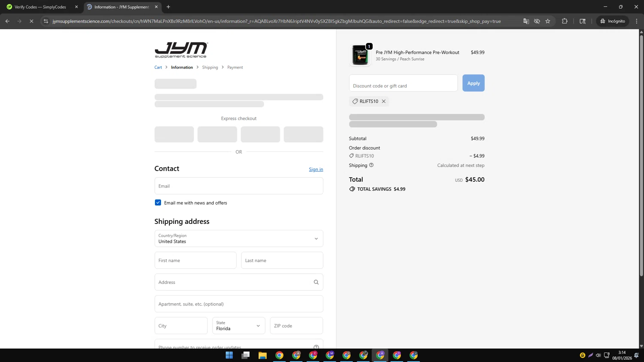
Task: Click the Shipping help question-mark icon
Action: [x=371, y=165]
